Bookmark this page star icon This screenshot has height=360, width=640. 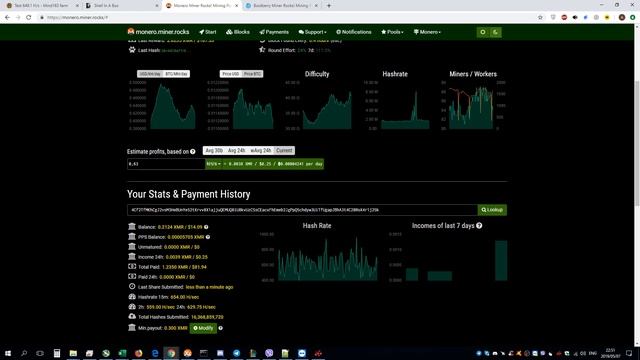(x=540, y=18)
